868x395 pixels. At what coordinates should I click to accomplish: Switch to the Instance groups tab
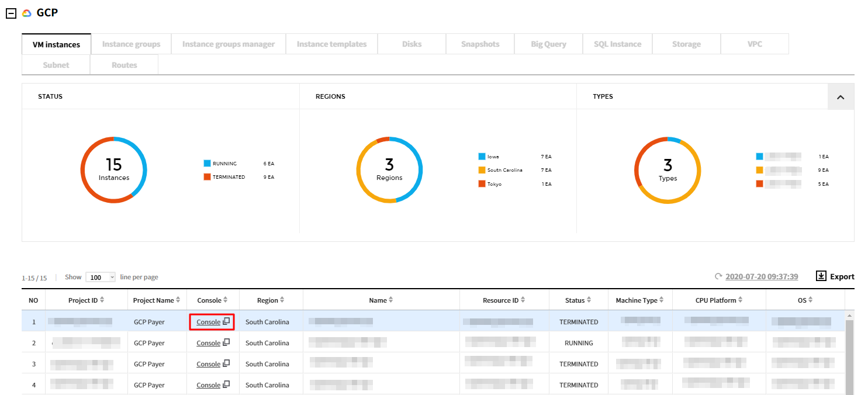pos(131,44)
